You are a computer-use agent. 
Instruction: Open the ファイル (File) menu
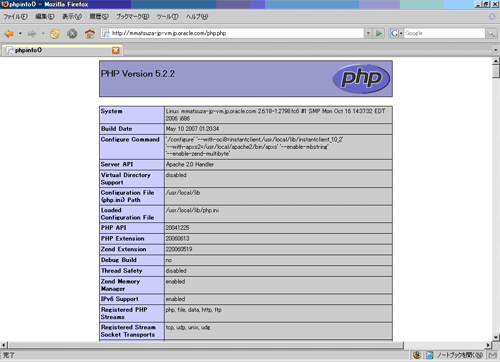[16, 16]
